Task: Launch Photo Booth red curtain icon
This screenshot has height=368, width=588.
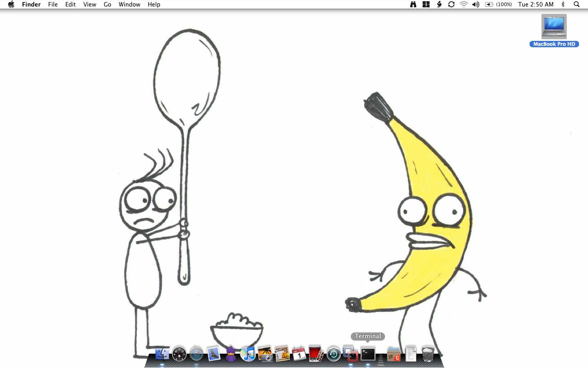Action: [316, 354]
